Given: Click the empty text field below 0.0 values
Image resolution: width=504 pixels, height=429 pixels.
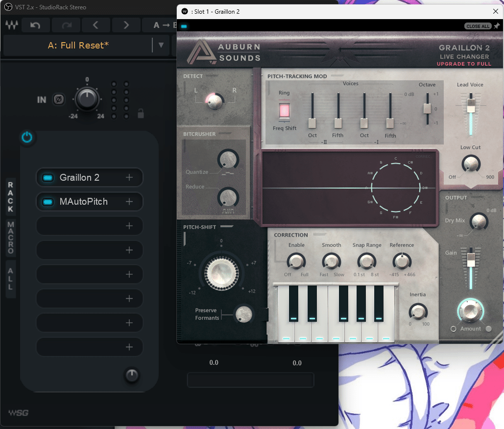Looking at the screenshot, I should coord(250,380).
